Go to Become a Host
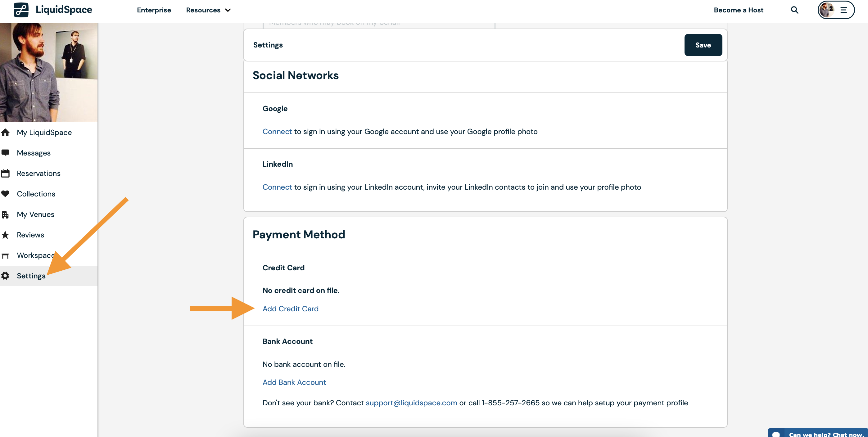The image size is (868, 437). pos(738,10)
